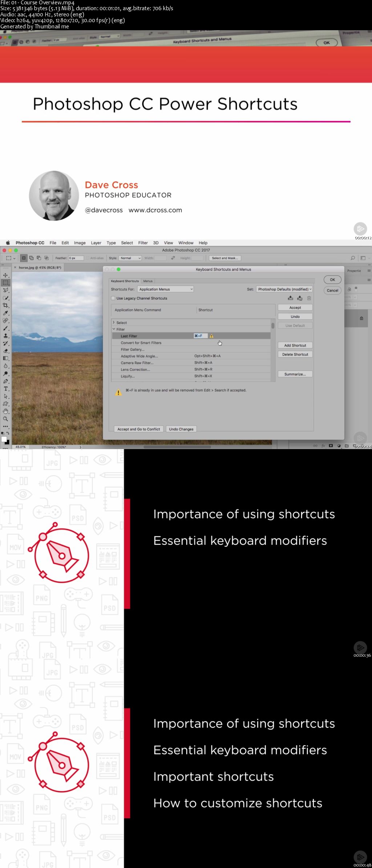372x868 pixels.
Task: Activate the Zoom tool magnifier
Action: point(5,419)
